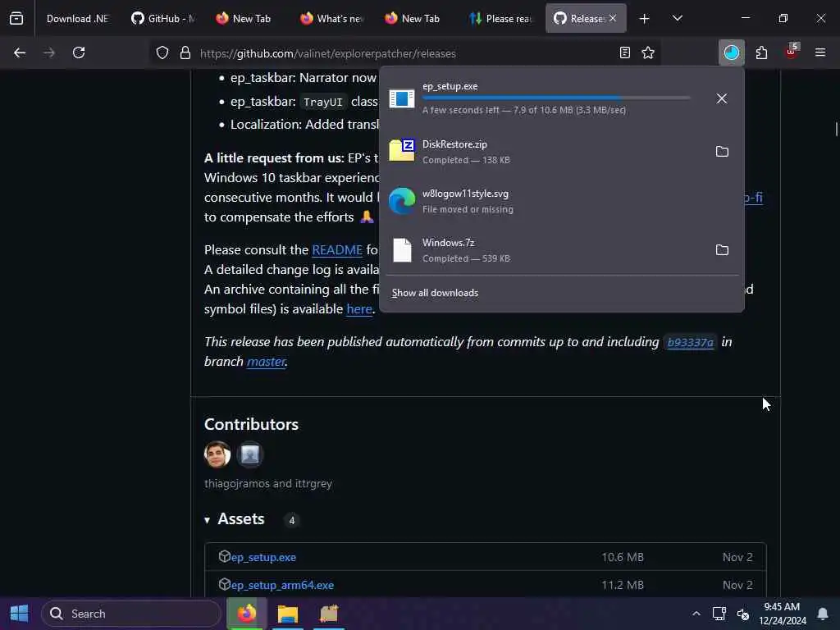840x630 pixels.
Task: Reload the current page
Action: point(79,53)
